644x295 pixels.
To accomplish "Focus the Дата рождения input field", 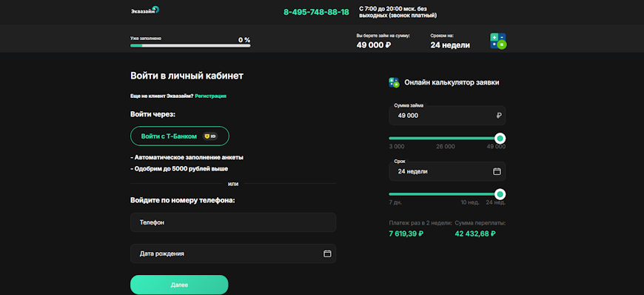I will [233, 253].
